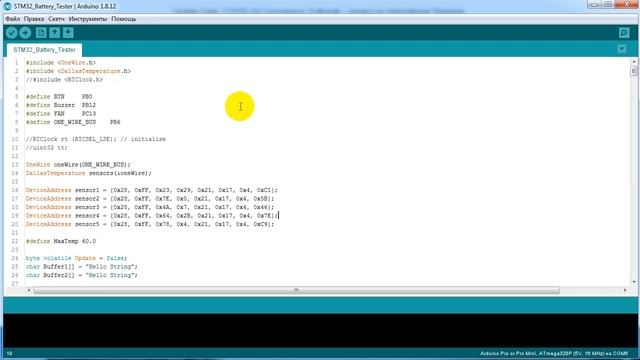Click the "DeviceAddress sensor2" line
640x360 pixels.
pos(150,199)
